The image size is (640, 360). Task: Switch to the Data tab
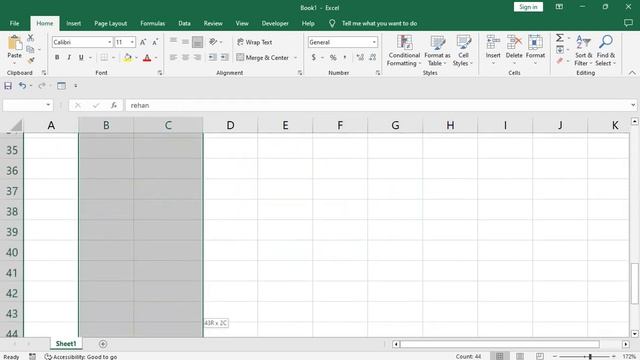[184, 23]
